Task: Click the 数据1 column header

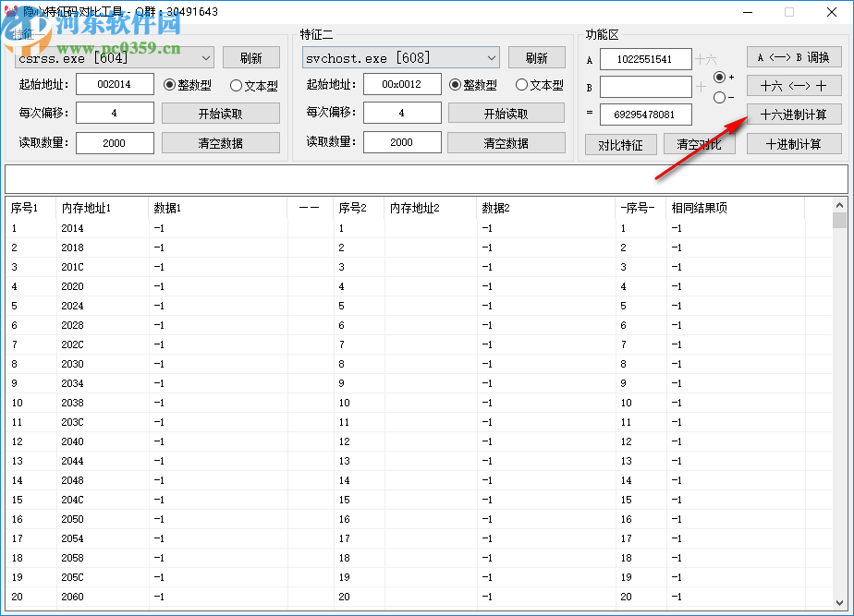Action: 218,208
